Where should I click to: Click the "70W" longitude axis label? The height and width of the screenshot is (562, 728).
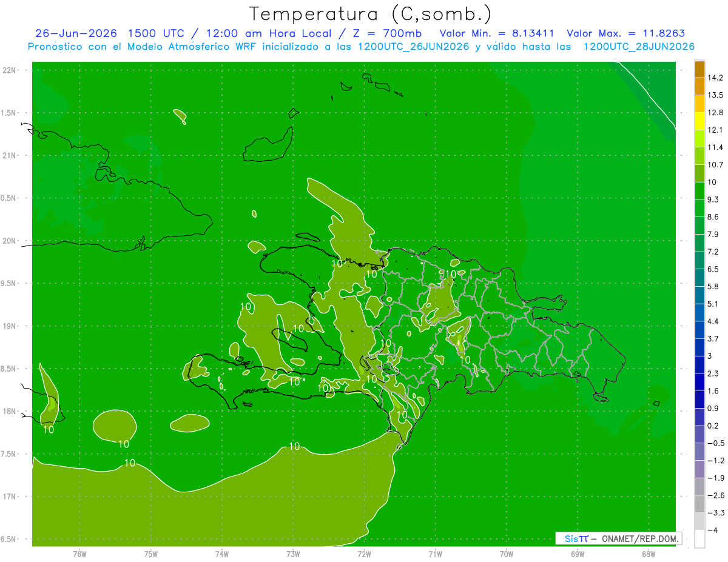(507, 554)
